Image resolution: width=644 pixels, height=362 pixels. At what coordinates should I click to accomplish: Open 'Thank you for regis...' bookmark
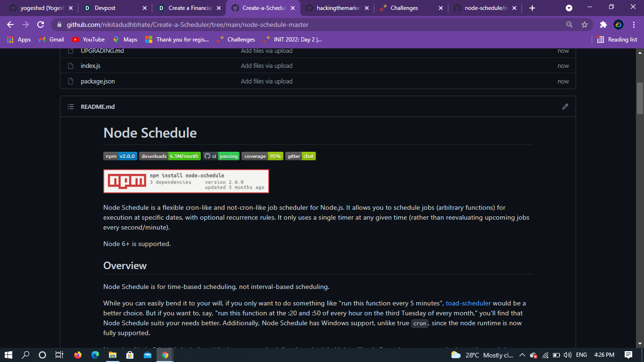pos(177,40)
